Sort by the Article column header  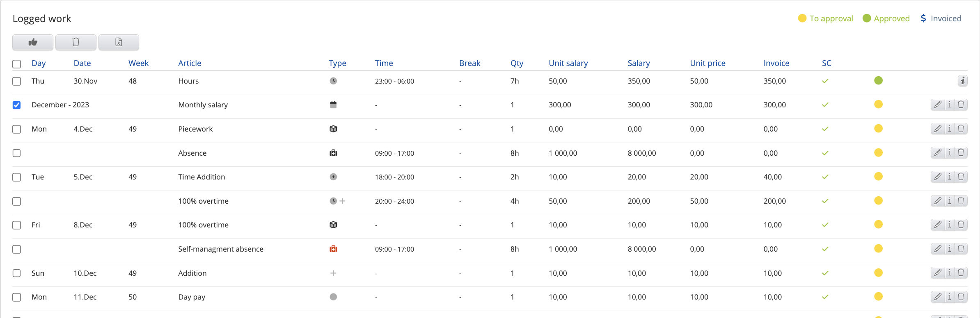[190, 63]
